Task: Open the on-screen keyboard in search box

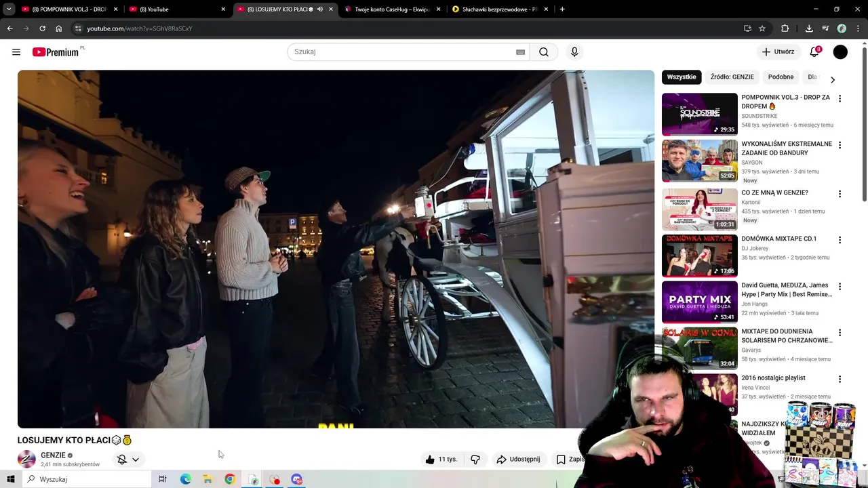Action: [520, 52]
